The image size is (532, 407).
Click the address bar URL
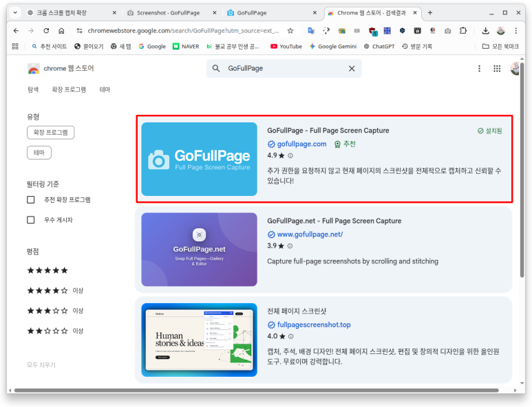point(183,31)
